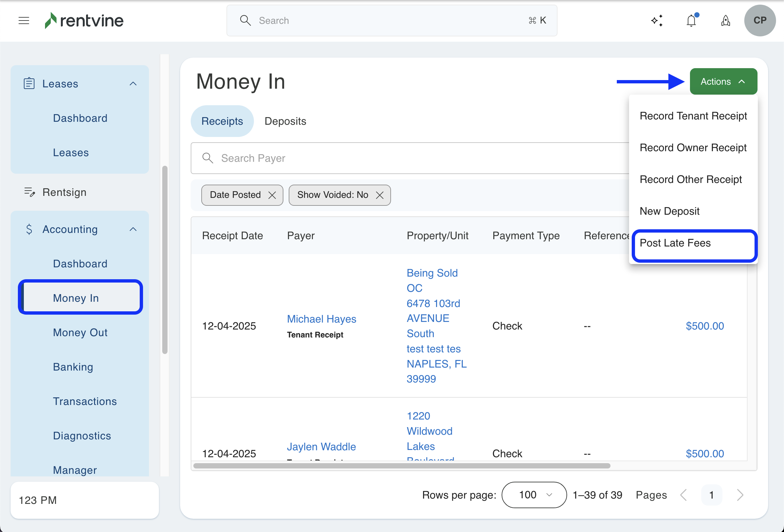Image resolution: width=784 pixels, height=532 pixels.
Task: Open the Rows per page dropdown
Action: tap(534, 495)
